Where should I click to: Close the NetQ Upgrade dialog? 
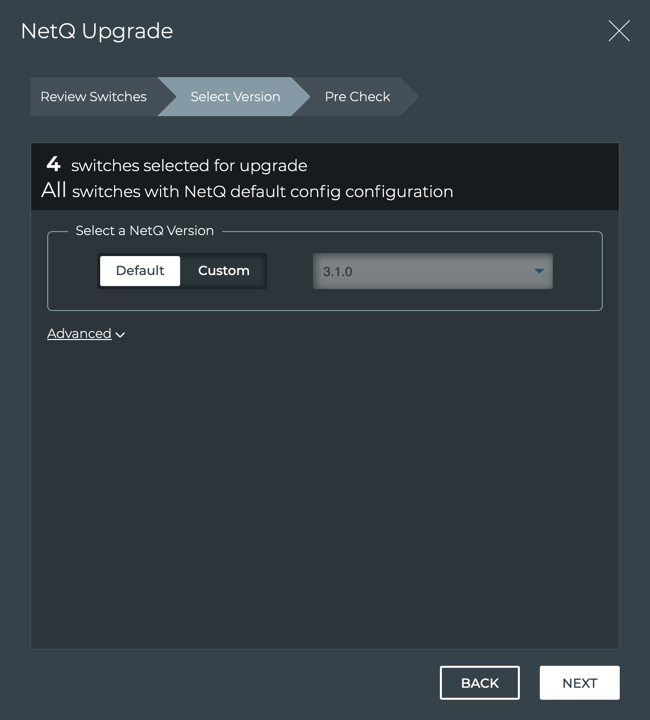tap(619, 31)
